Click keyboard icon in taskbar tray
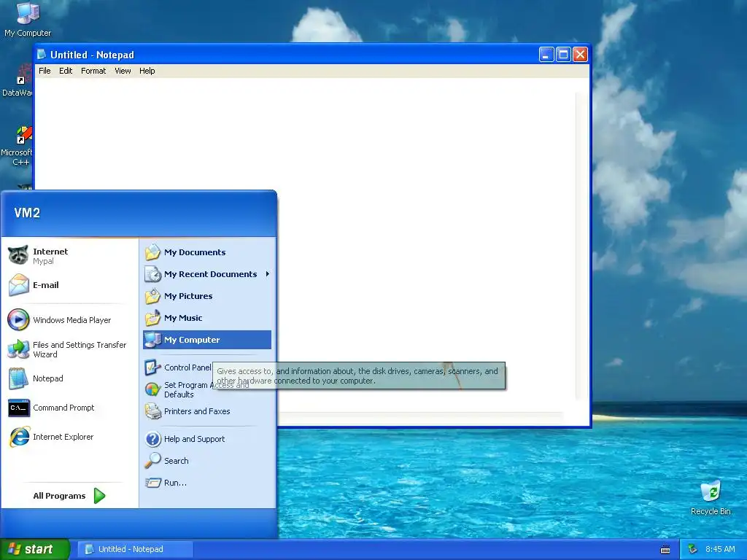Viewport: 747px width, 560px height. [x=665, y=550]
